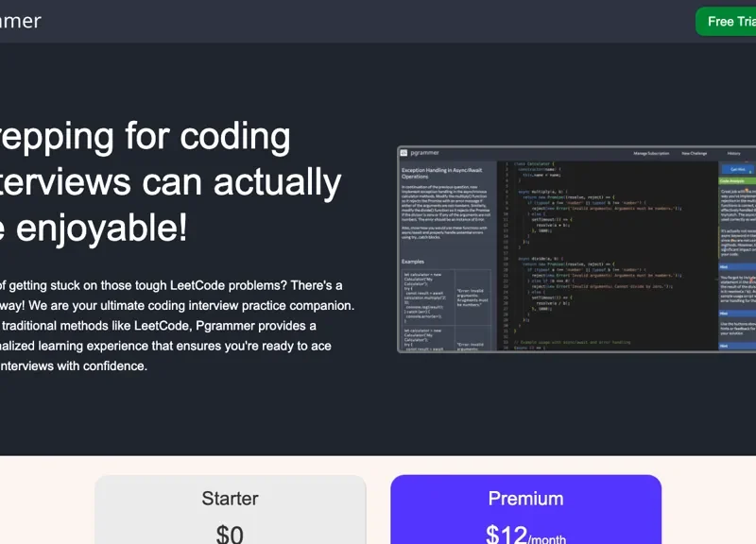756x544 pixels.
Task: Click the LeetCode description paragraph
Action: 170,325
